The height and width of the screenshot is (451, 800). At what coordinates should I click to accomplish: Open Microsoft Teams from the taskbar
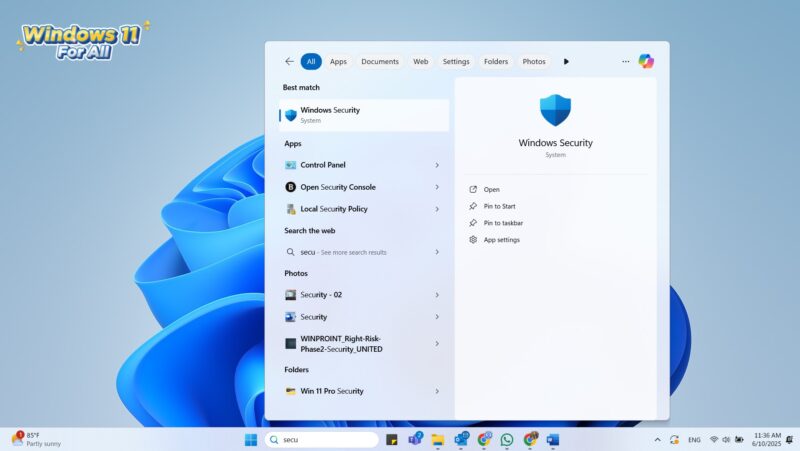pyautogui.click(x=415, y=439)
